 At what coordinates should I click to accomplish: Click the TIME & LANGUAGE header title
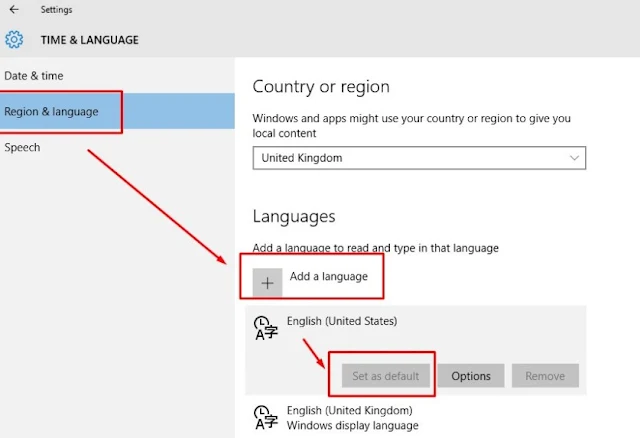(x=89, y=40)
